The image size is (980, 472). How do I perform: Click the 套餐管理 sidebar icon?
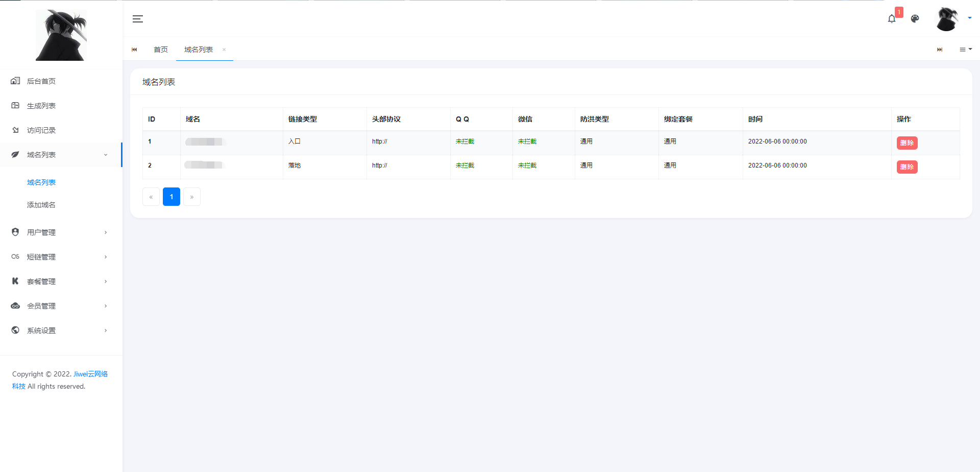point(15,281)
